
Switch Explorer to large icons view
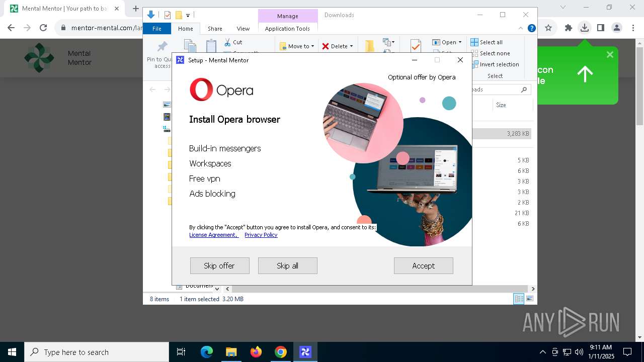point(530,299)
